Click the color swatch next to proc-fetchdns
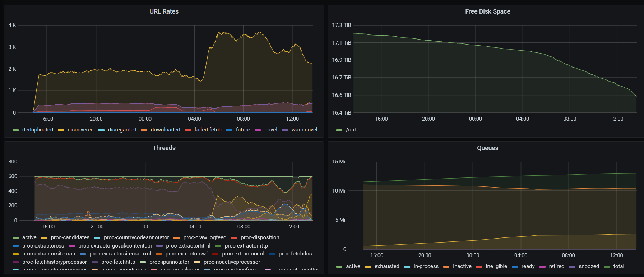 [x=272, y=254]
